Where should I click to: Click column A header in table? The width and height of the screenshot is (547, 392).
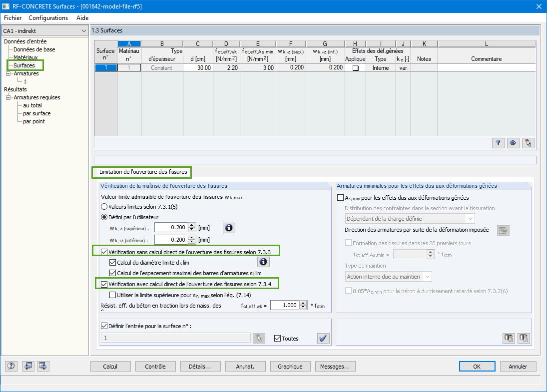tap(129, 44)
